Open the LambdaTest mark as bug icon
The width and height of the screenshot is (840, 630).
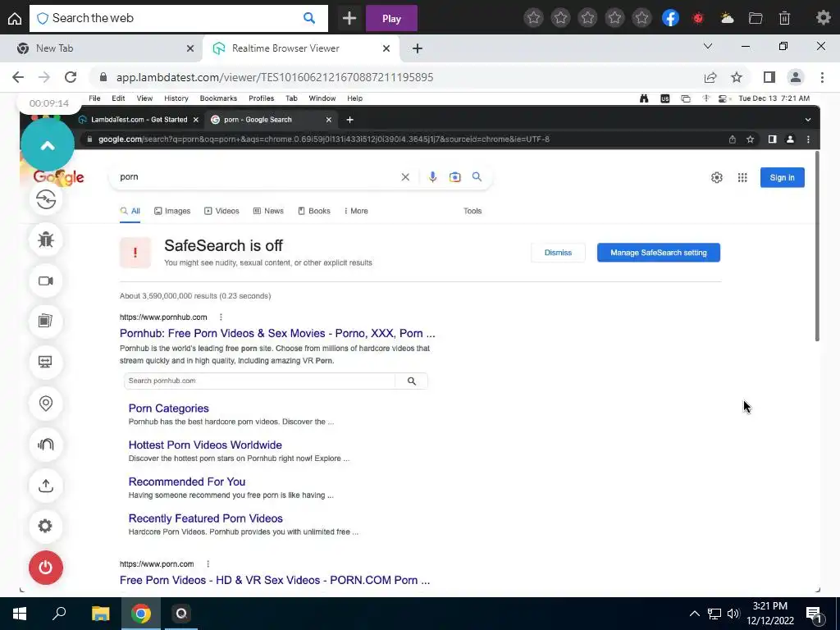pos(46,240)
